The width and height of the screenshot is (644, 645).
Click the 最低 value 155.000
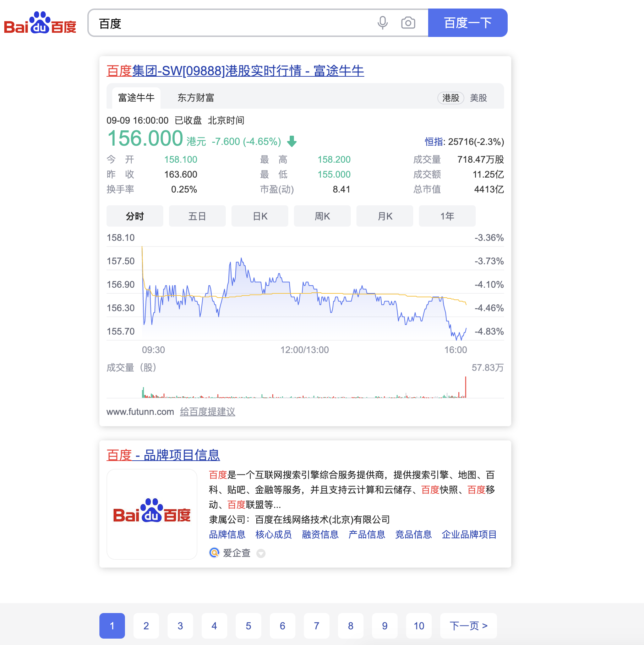pos(334,174)
